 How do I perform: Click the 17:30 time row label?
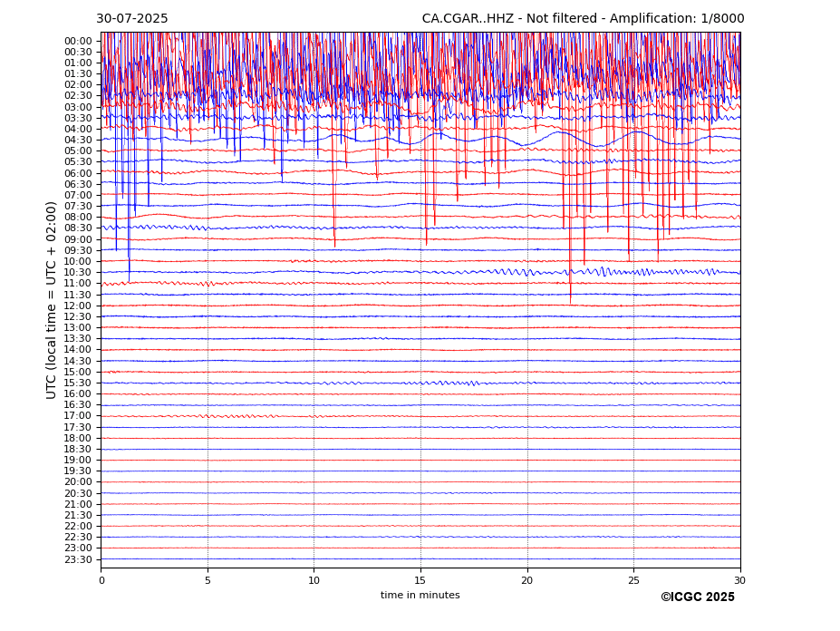(x=78, y=427)
